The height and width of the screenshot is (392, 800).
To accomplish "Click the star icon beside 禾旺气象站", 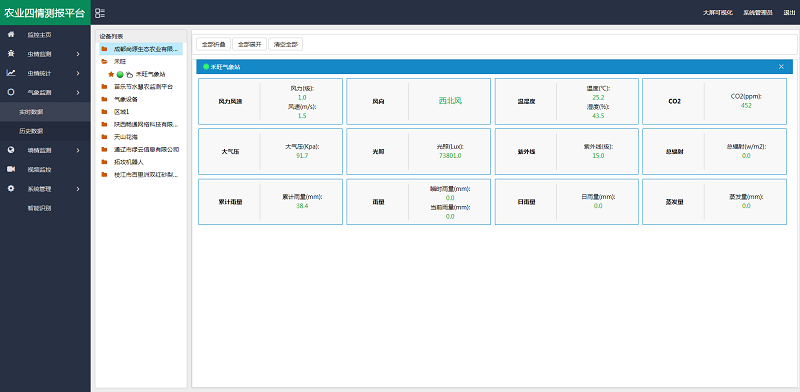I will pos(111,74).
